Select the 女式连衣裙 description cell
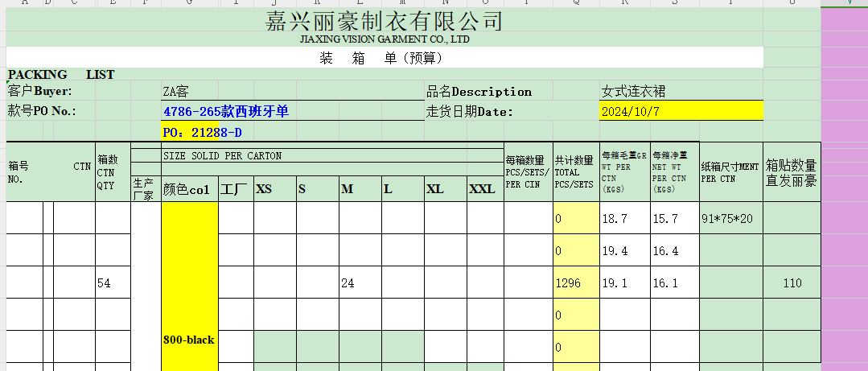 [x=634, y=92]
